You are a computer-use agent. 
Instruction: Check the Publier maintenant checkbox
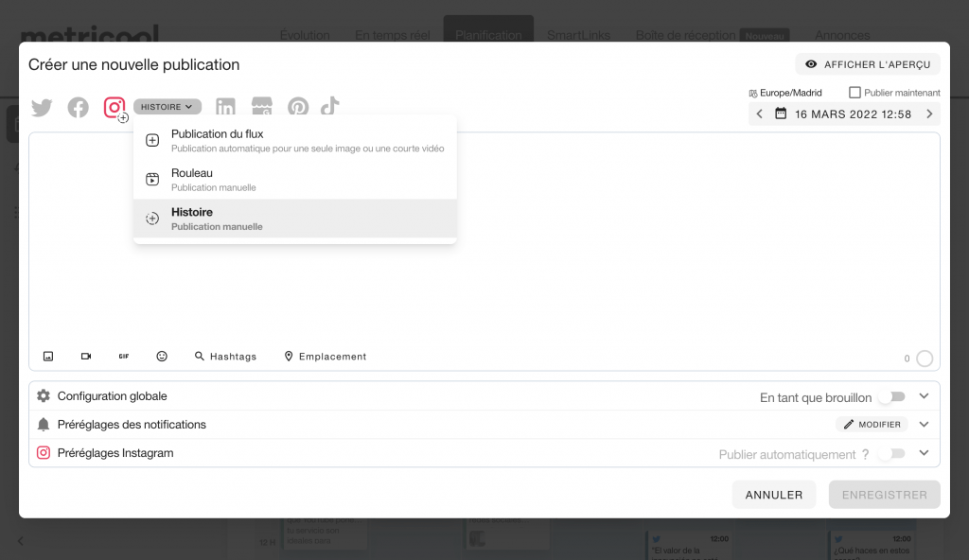tap(854, 93)
